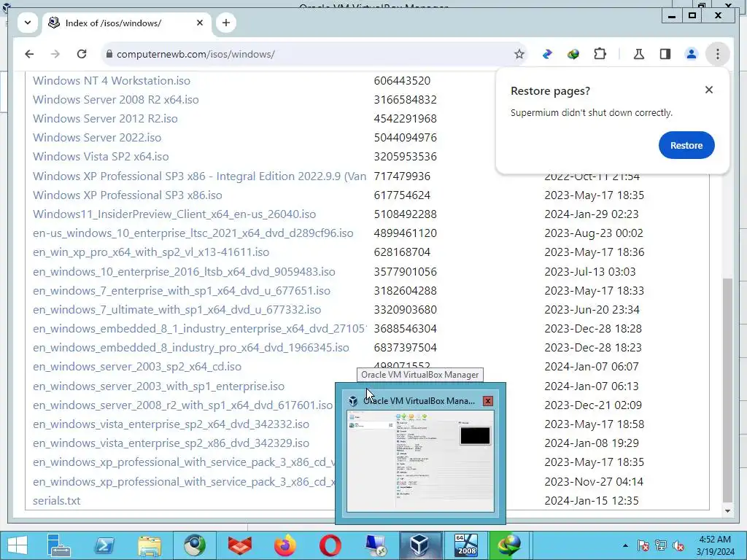Switch to the Supermium browser taskbar icon

[195, 545]
